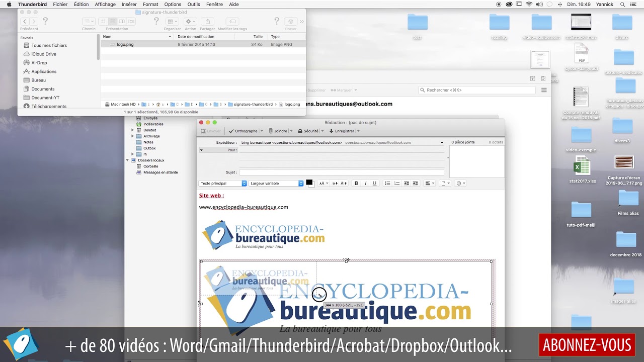644x362 pixels.
Task: Open the Thunderbird main window hamburger menu
Action: [x=544, y=90]
